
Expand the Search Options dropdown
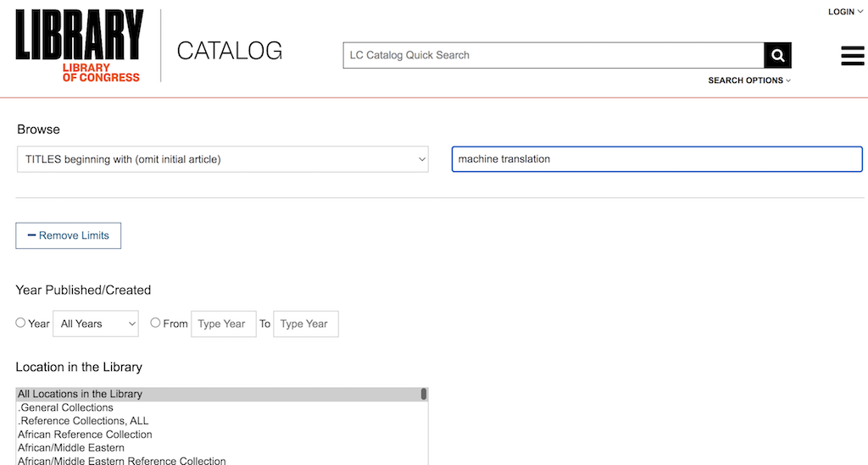click(749, 80)
